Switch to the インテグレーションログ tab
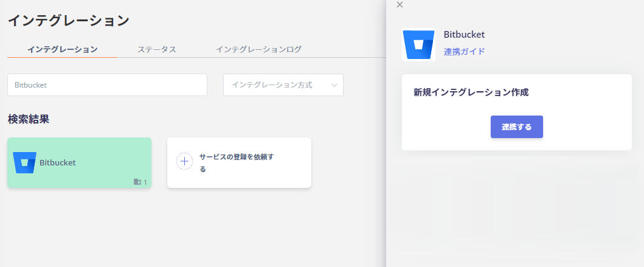The width and height of the screenshot is (644, 267). pyautogui.click(x=258, y=50)
